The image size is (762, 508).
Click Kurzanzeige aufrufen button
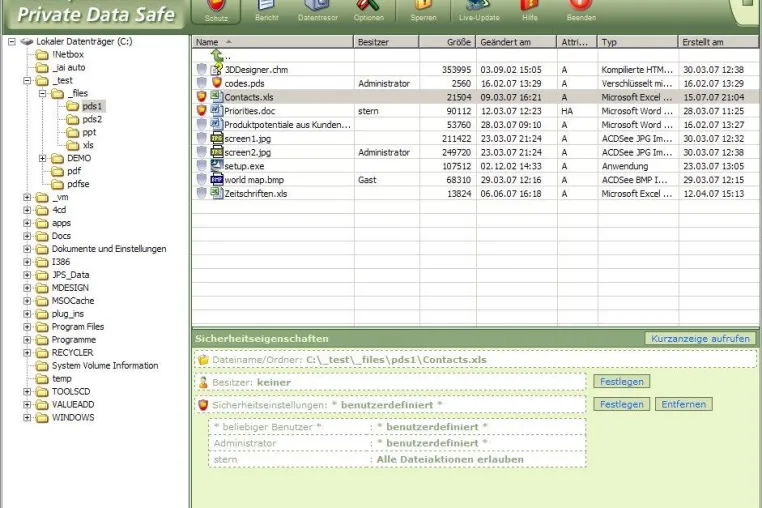click(x=700, y=338)
